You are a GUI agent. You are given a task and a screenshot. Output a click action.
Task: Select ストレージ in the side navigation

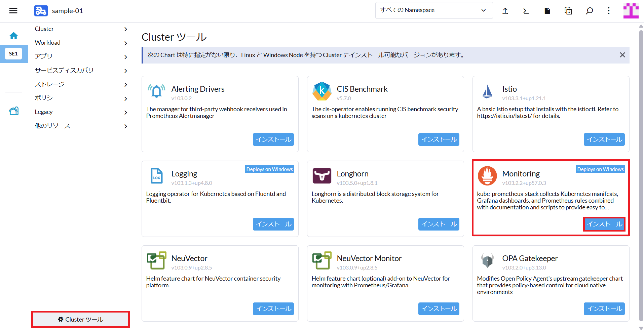coord(49,84)
